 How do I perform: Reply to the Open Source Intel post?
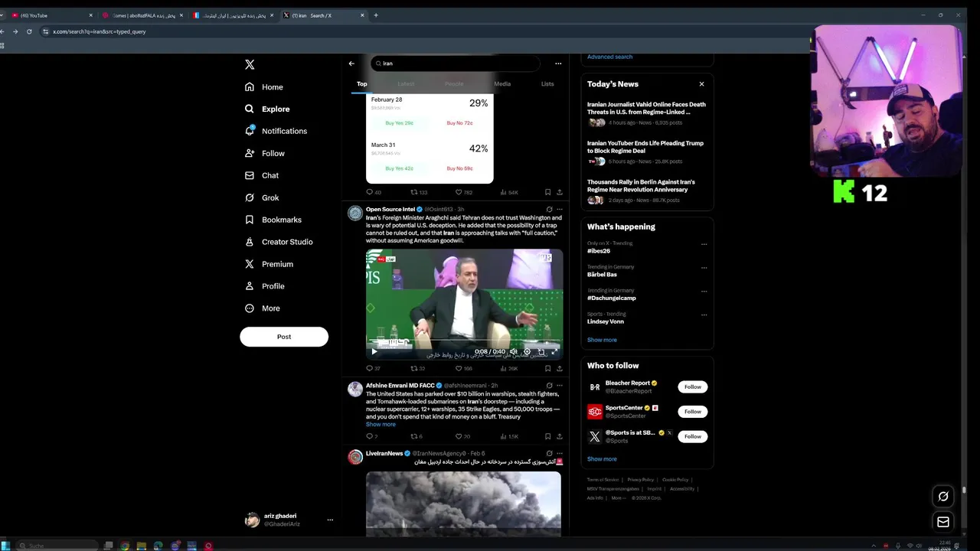point(373,369)
